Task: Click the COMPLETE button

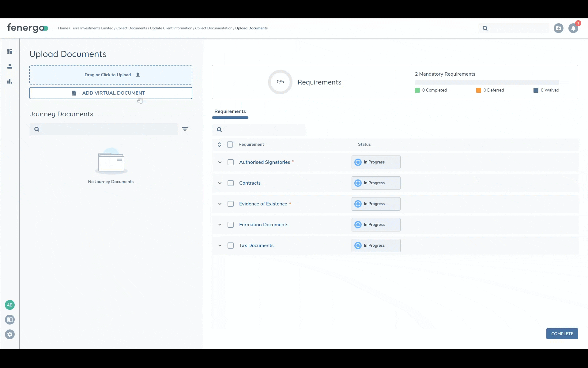Action: click(562, 333)
